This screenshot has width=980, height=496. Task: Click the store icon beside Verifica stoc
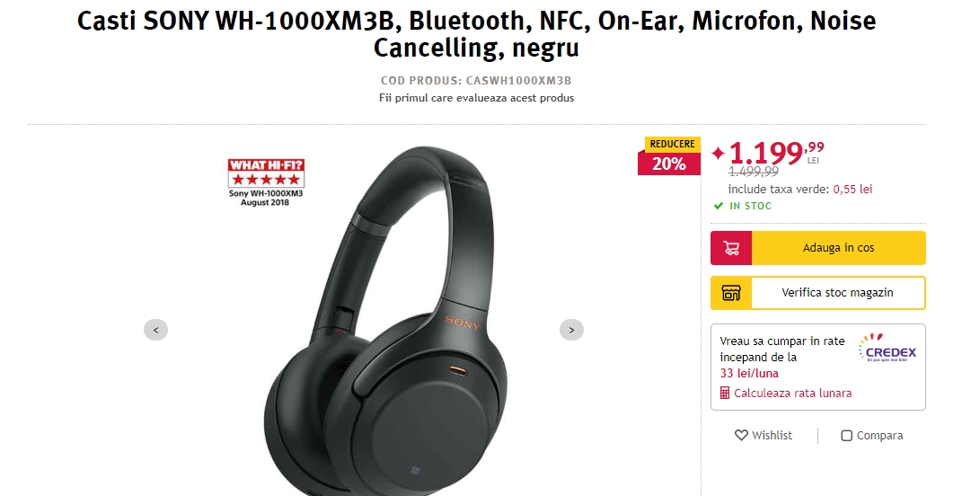pyautogui.click(x=730, y=293)
